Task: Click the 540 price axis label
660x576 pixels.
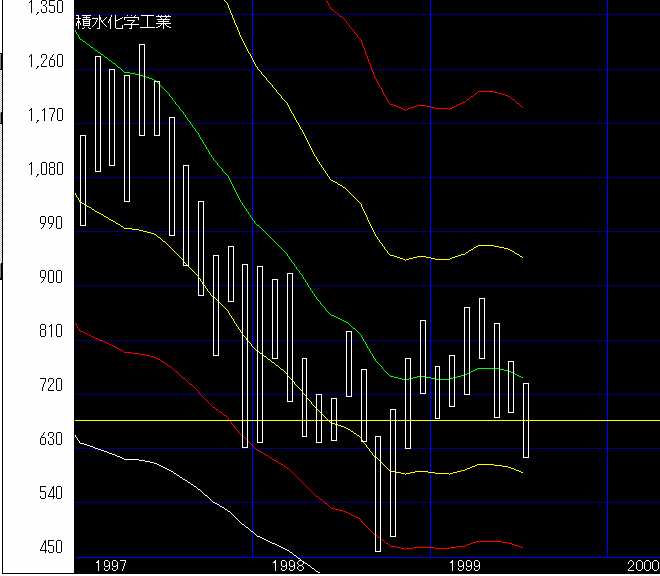Action: (x=50, y=494)
